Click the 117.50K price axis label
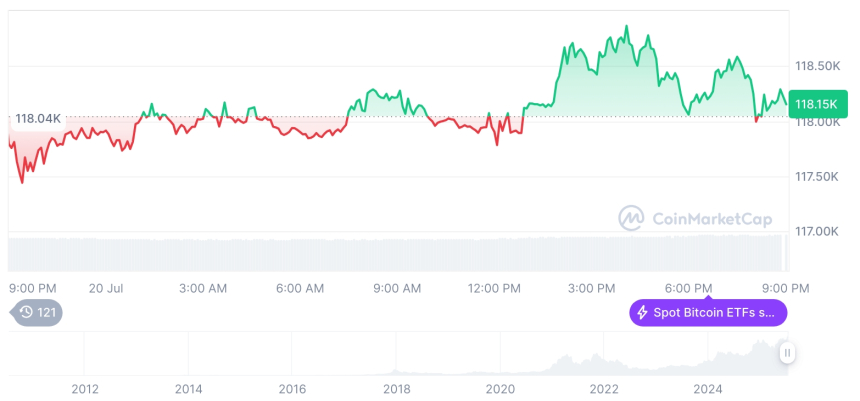Image resolution: width=860 pixels, height=401 pixels. click(817, 177)
